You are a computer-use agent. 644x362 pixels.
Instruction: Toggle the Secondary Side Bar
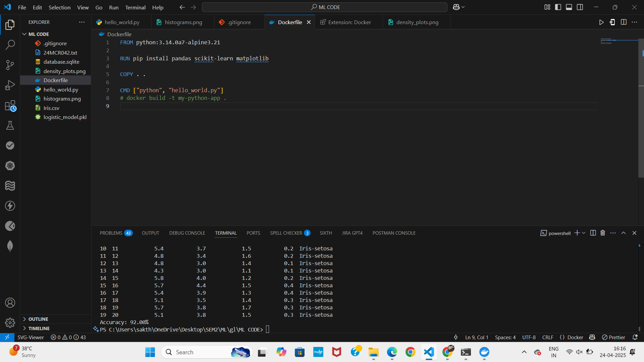[x=580, y=7]
